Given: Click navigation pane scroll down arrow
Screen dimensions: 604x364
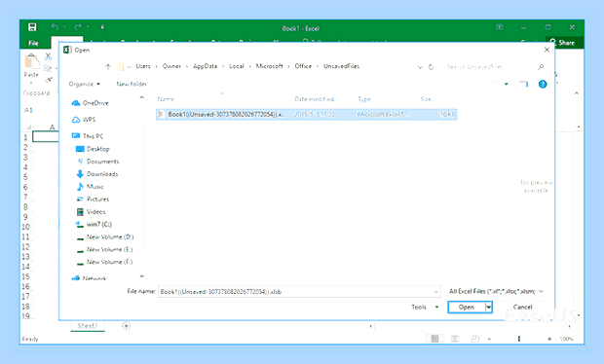Looking at the screenshot, I should click(x=142, y=276).
